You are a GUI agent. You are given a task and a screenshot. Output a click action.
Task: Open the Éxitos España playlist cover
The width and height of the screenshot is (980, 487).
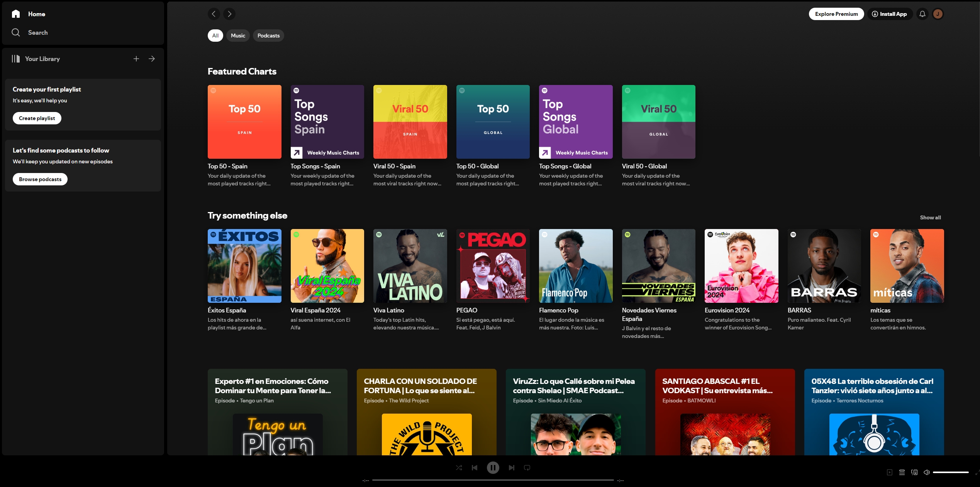(244, 266)
